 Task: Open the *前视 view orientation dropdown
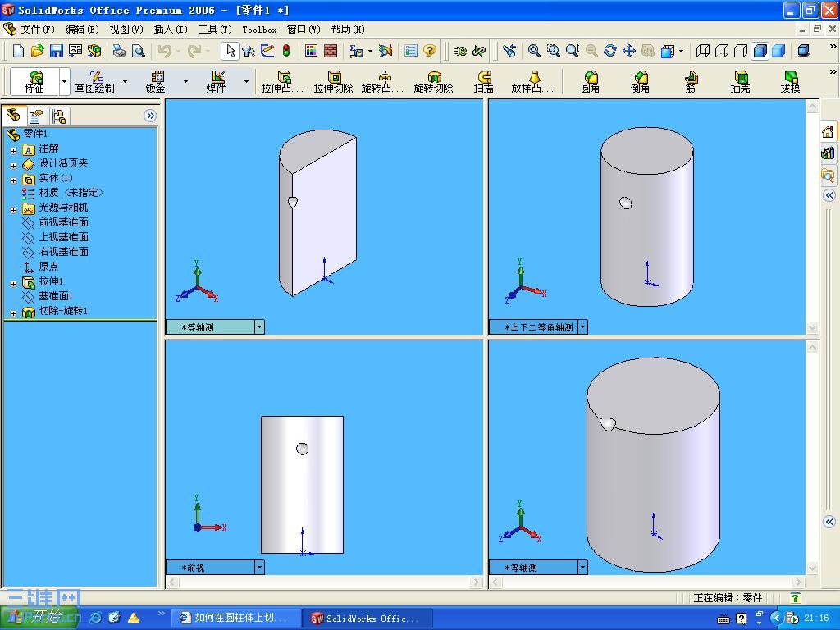(259, 568)
